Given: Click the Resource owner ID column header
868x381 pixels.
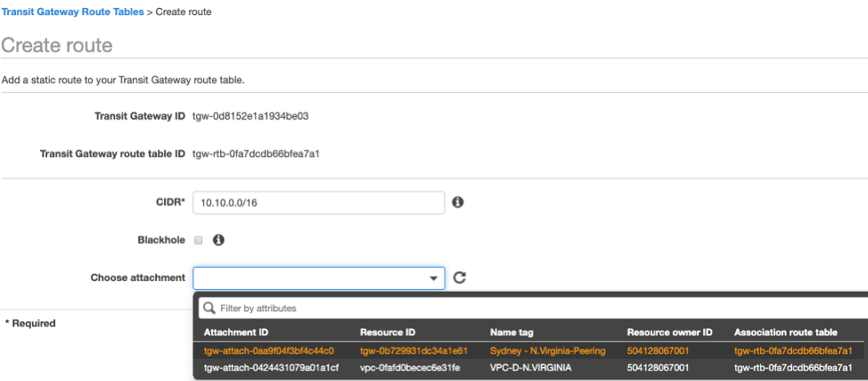Looking at the screenshot, I should pos(669,333).
